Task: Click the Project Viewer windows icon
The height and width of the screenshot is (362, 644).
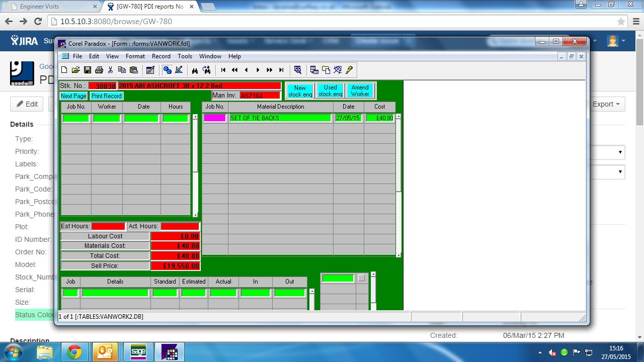Action: click(x=326, y=70)
